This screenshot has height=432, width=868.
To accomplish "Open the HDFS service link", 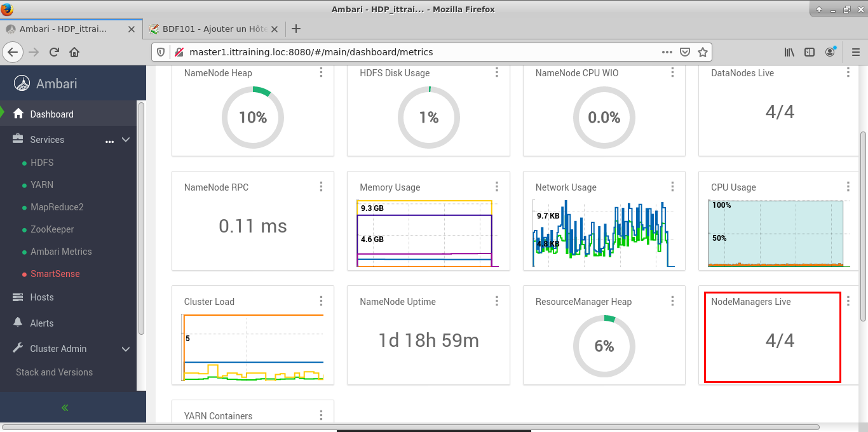I will point(42,163).
